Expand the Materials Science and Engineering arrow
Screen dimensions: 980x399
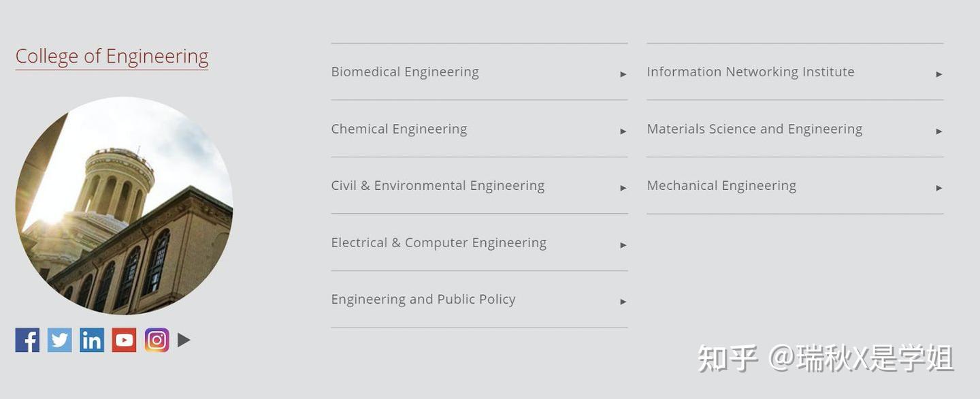pos(938,131)
